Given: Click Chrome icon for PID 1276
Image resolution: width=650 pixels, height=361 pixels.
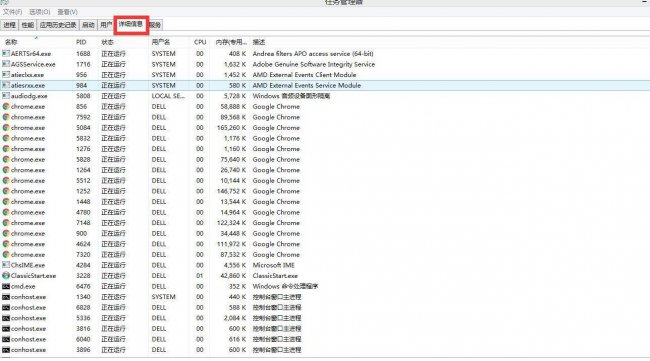Looking at the screenshot, I should (6, 149).
